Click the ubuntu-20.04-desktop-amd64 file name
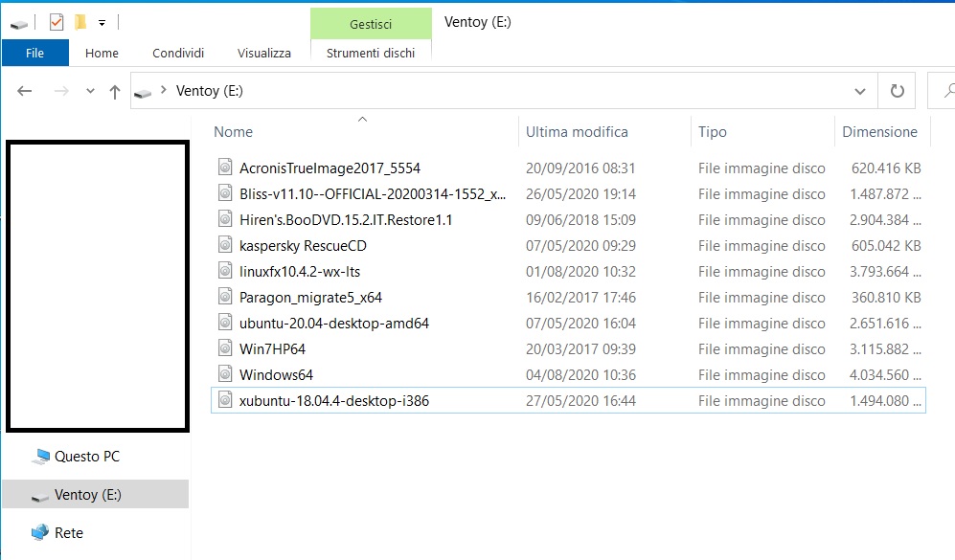955x560 pixels. pyautogui.click(x=333, y=324)
